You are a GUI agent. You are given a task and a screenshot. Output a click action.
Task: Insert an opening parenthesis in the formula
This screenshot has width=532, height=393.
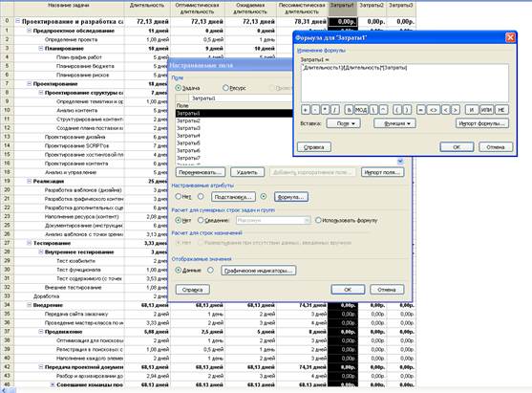tap(397, 110)
